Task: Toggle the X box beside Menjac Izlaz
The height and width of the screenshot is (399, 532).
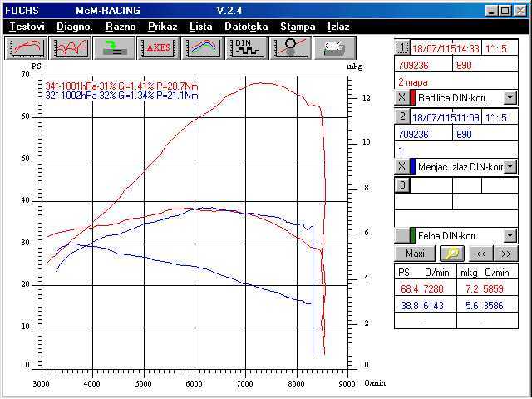Action: point(401,166)
